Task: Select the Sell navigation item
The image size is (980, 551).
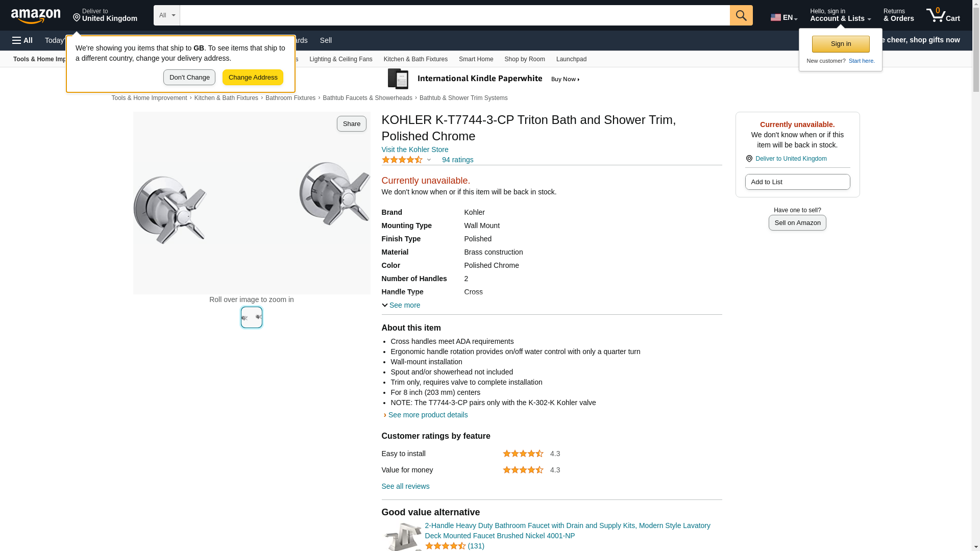Action: [x=326, y=40]
